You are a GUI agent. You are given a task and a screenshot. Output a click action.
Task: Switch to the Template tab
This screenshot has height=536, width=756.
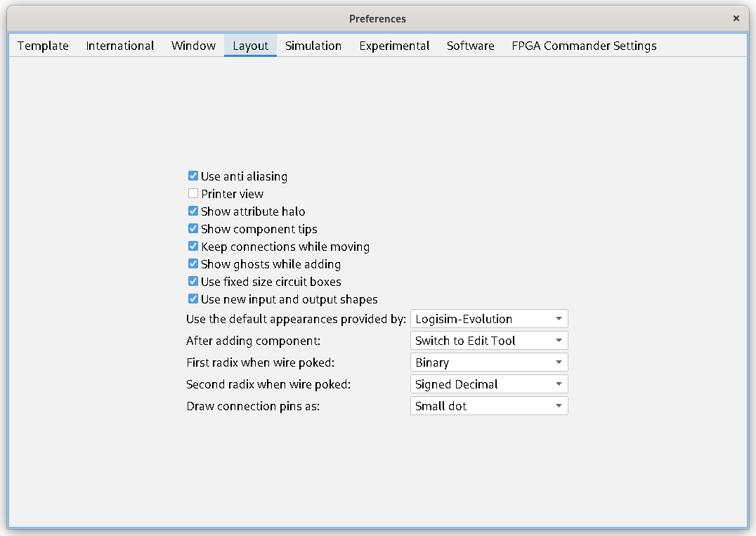coord(43,45)
